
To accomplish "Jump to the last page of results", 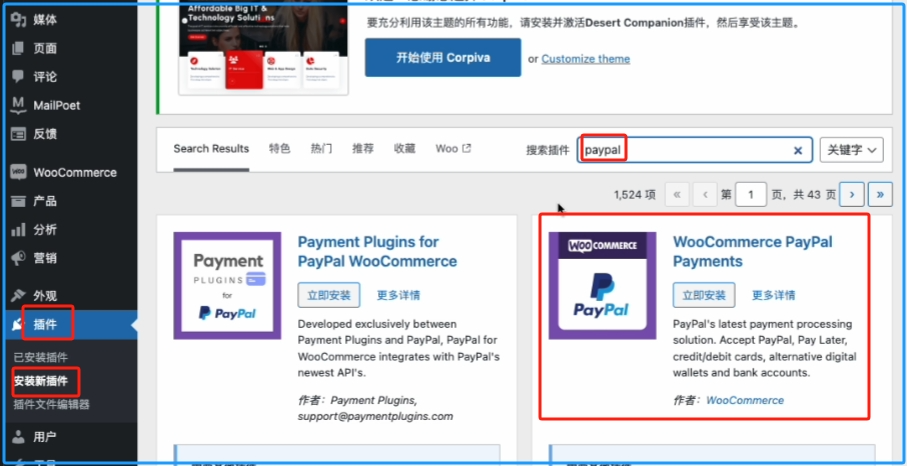I will [880, 195].
